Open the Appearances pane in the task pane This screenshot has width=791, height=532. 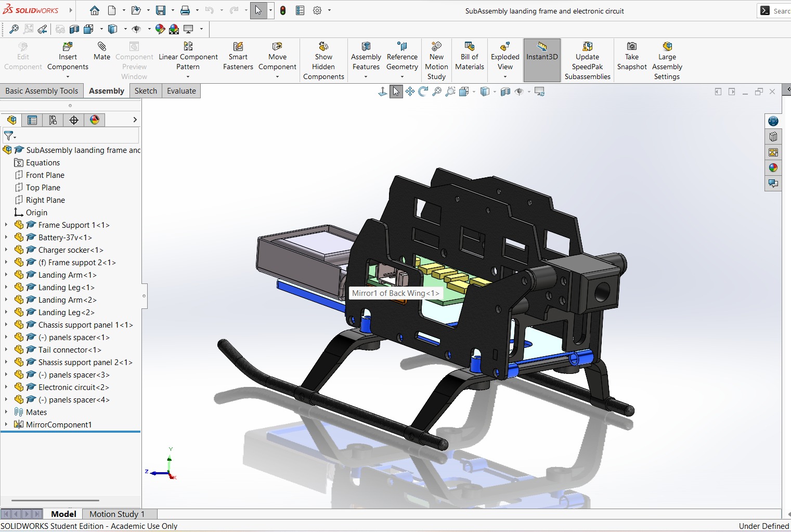tap(773, 167)
